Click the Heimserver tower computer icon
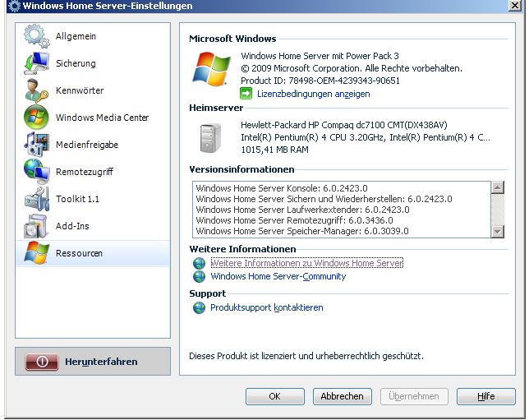Viewport: 529px width, 420px height. [210, 138]
